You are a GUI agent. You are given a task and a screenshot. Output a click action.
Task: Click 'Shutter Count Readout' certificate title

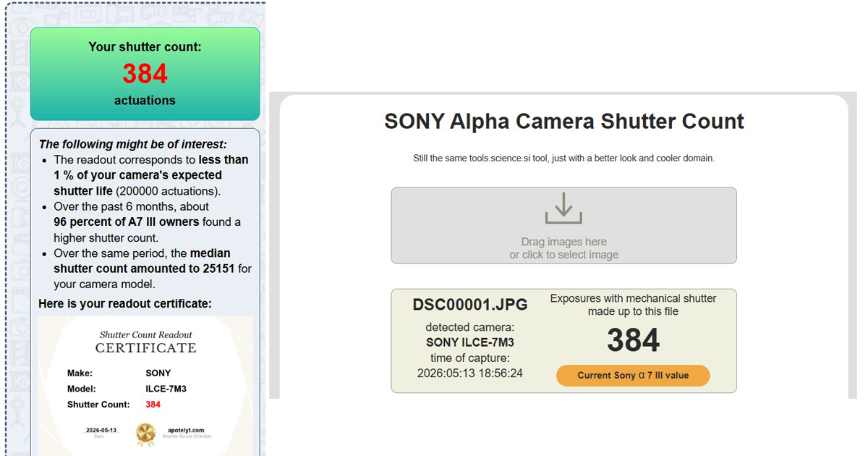[146, 335]
